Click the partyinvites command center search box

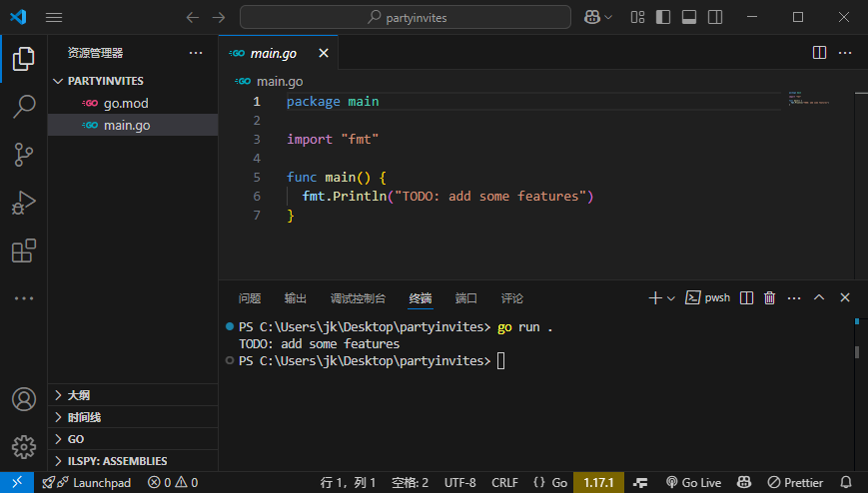(x=406, y=17)
